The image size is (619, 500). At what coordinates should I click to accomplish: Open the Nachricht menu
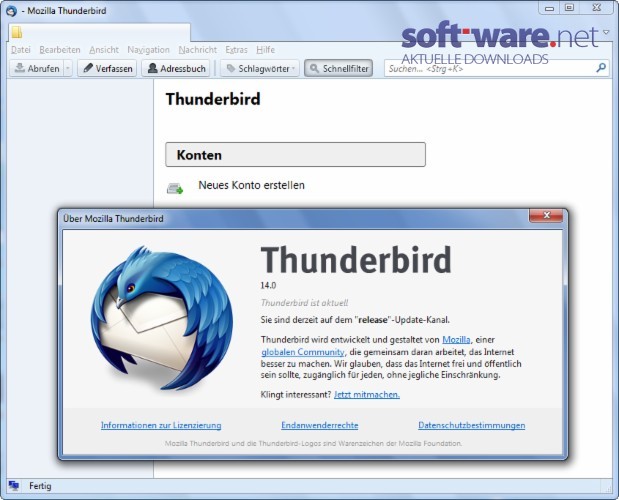198,50
